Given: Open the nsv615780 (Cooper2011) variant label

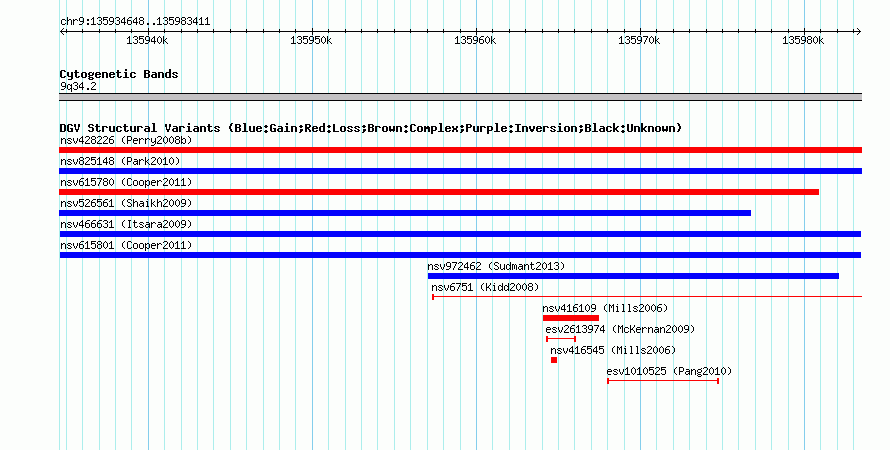Looking at the screenshot, I should click(126, 182).
